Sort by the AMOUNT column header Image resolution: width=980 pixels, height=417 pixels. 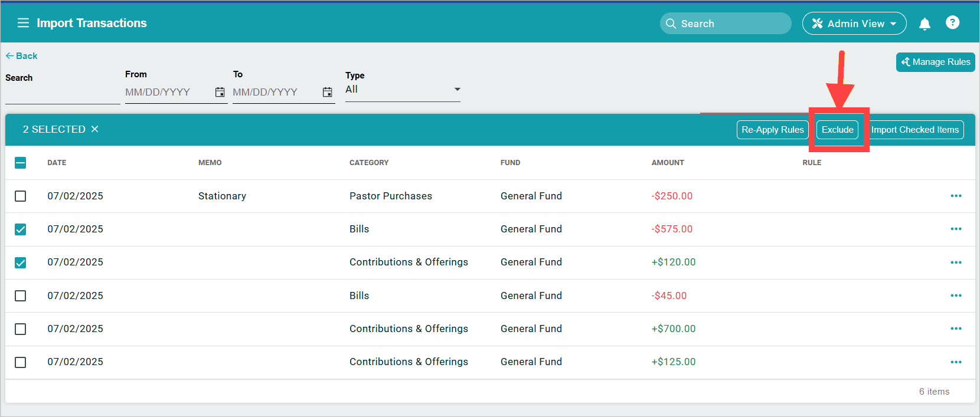click(x=668, y=163)
